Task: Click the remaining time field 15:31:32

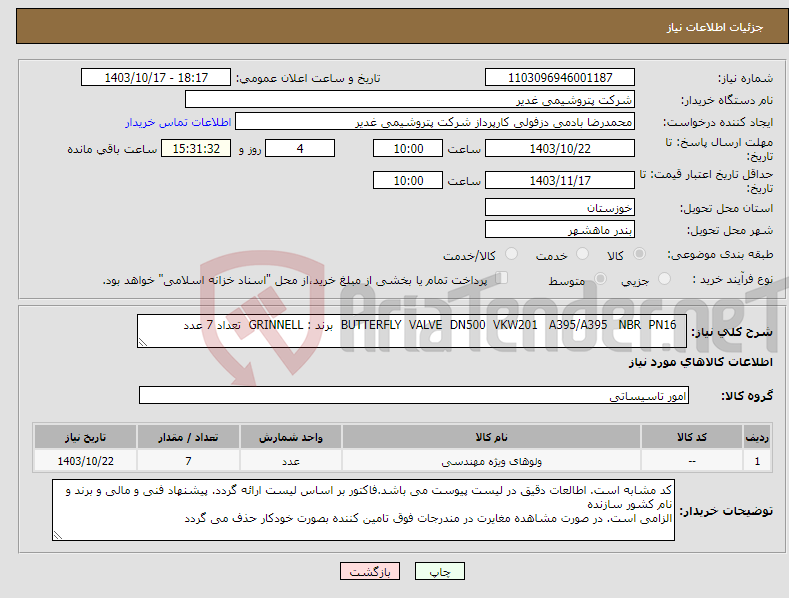Action: (x=196, y=148)
